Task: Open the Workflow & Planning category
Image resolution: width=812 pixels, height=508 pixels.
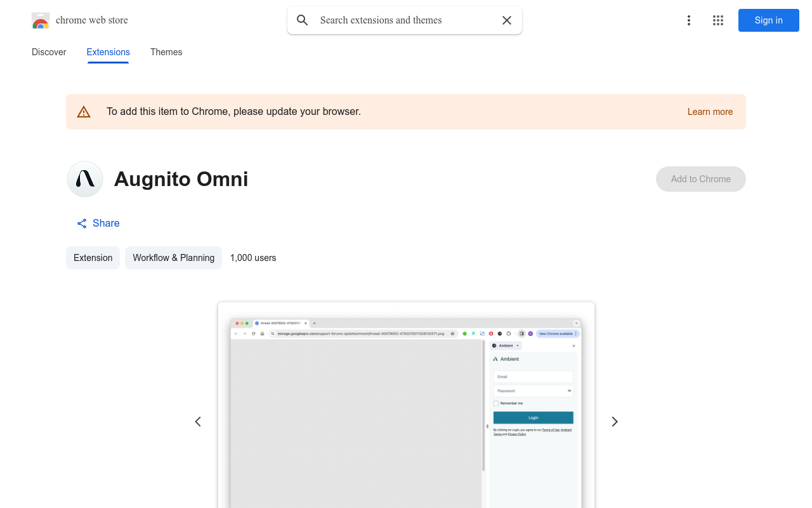Action: coord(173,258)
